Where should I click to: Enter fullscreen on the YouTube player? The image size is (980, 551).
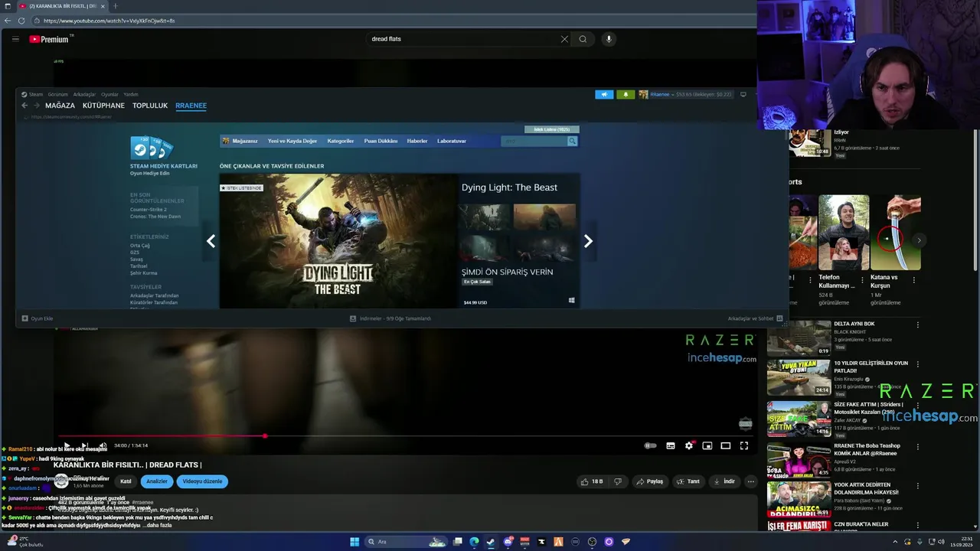click(743, 445)
